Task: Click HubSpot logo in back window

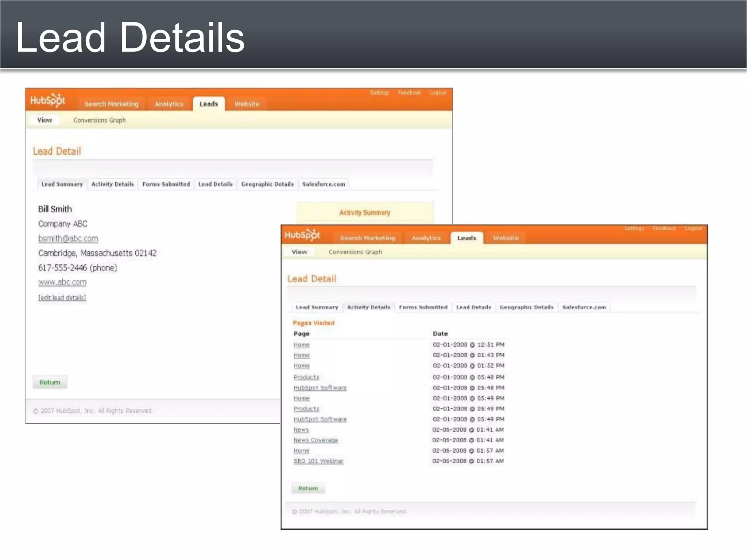Action: [x=48, y=100]
